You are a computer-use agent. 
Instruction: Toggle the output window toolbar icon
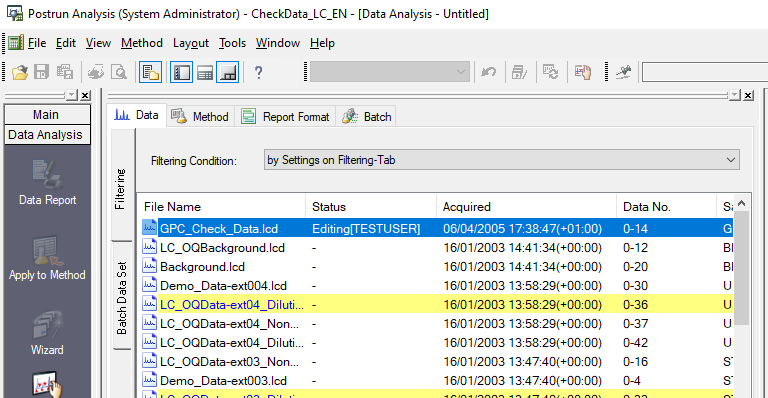(x=228, y=72)
